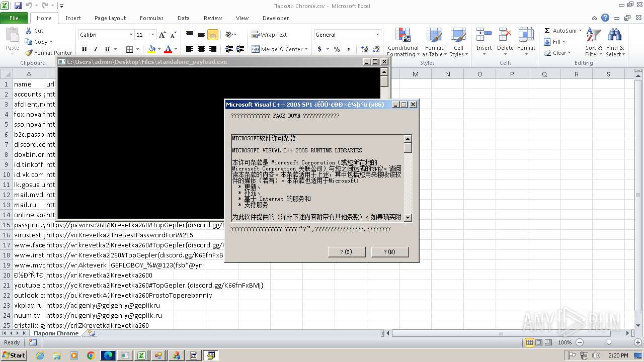Click the Fill Color bucket icon
Viewport: 644px width, 362px height.
[151, 49]
